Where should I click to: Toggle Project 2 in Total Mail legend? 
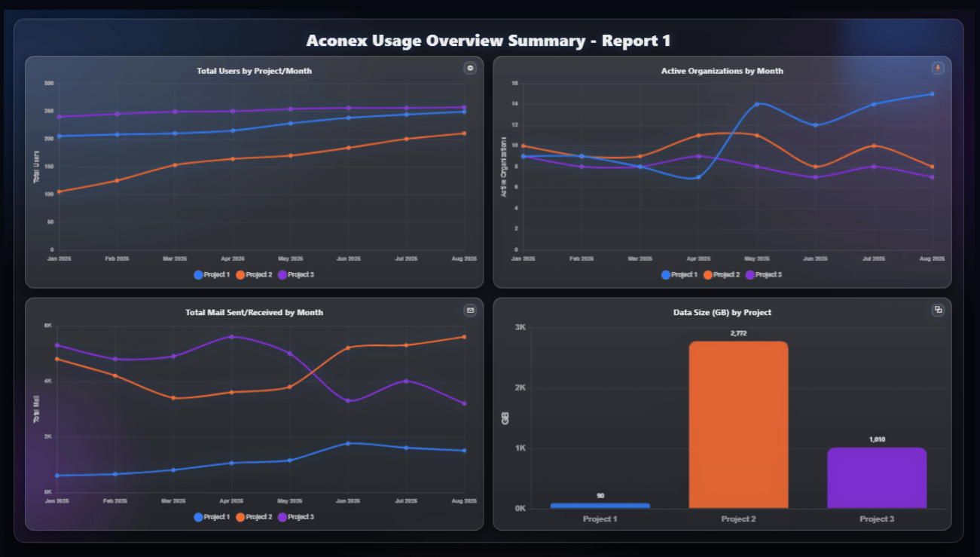coord(254,517)
